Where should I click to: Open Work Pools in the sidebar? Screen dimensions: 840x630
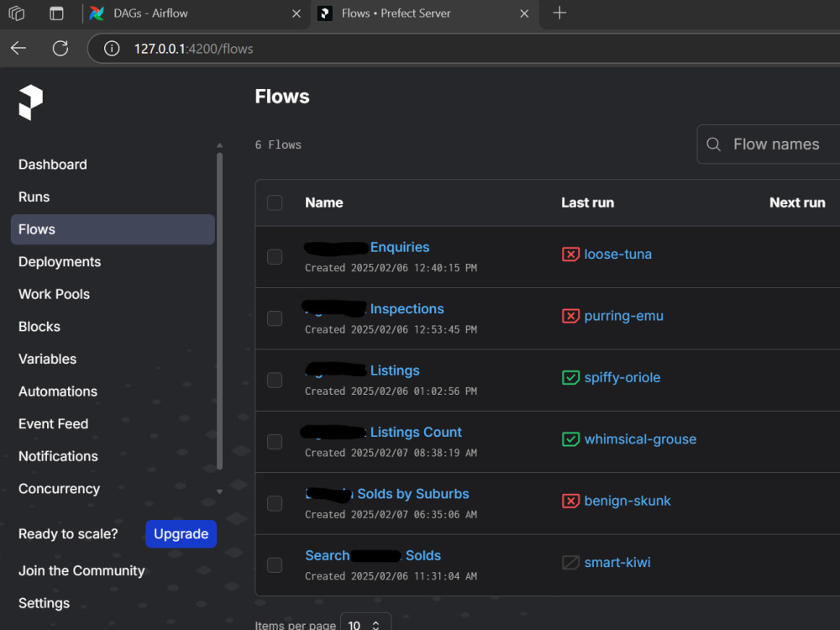[54, 294]
